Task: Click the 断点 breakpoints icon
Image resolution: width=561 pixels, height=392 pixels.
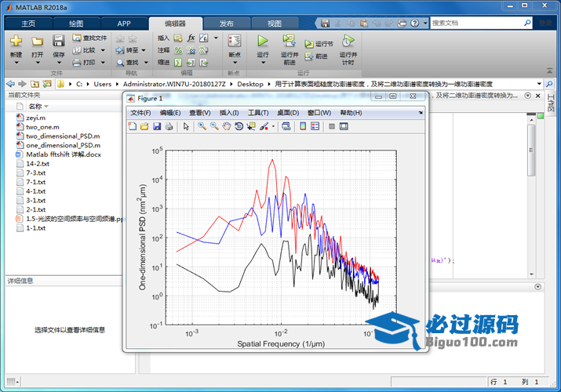Action: click(235, 41)
